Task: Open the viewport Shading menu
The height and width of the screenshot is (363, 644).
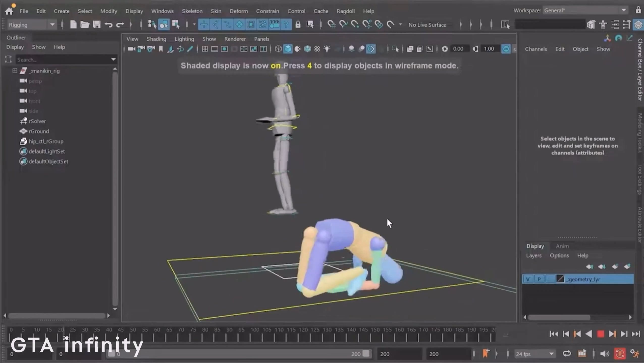Action: pyautogui.click(x=156, y=39)
